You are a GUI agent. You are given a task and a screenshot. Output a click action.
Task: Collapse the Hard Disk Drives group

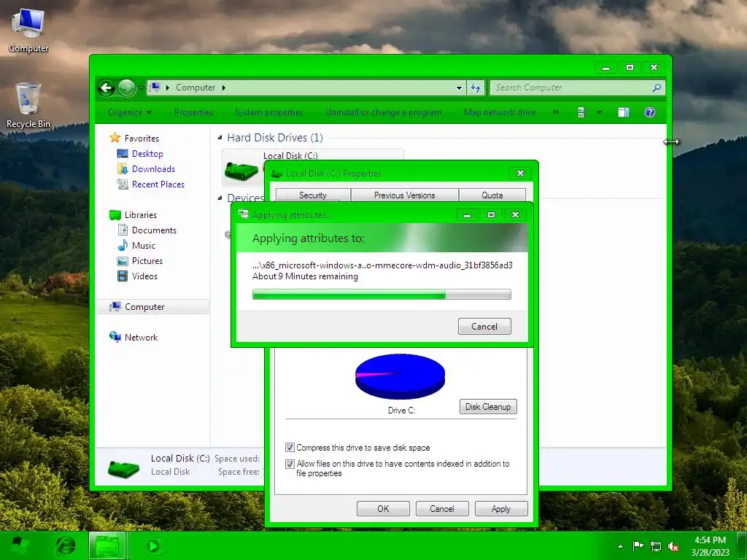click(x=220, y=138)
